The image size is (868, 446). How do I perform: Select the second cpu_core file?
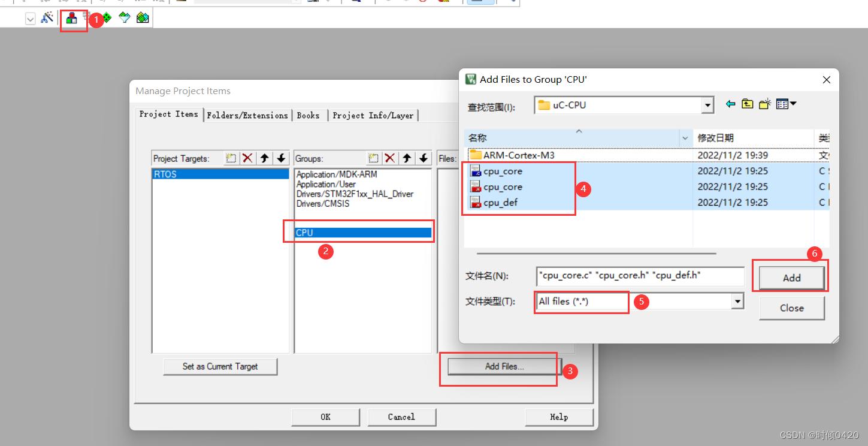click(x=503, y=186)
